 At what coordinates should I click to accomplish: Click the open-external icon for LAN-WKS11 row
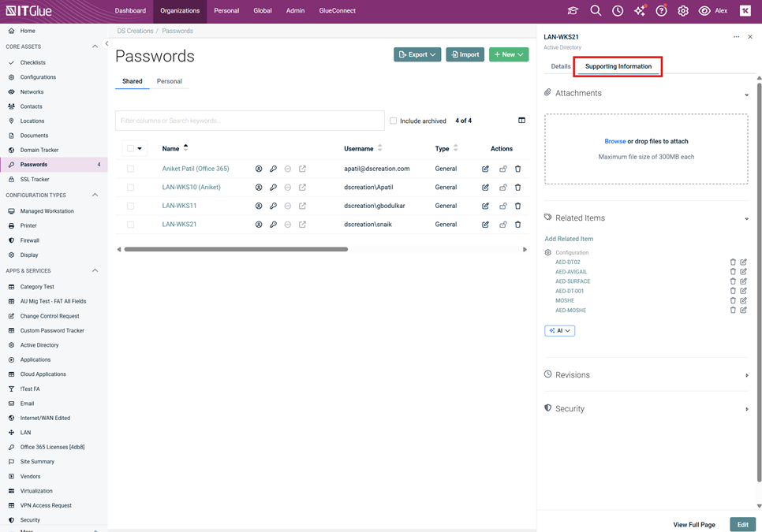click(x=302, y=206)
